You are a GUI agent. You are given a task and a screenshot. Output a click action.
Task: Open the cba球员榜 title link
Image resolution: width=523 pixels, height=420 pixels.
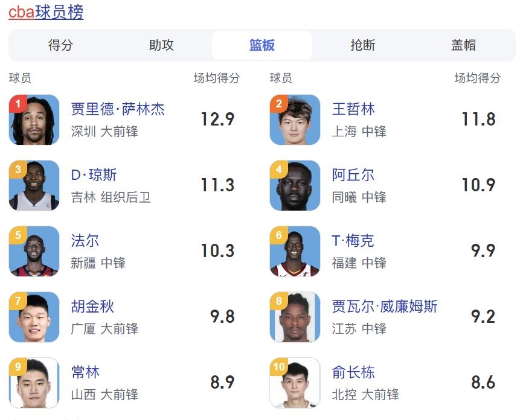46,12
